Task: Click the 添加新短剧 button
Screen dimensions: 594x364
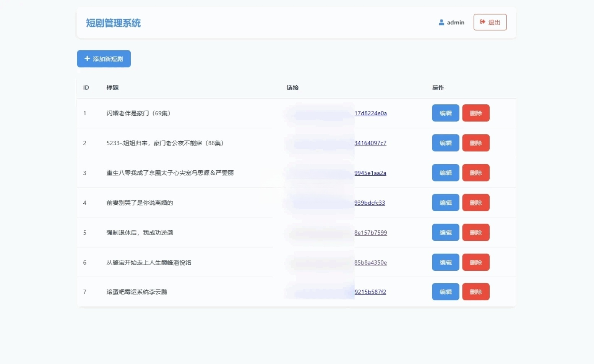Action: [104, 58]
